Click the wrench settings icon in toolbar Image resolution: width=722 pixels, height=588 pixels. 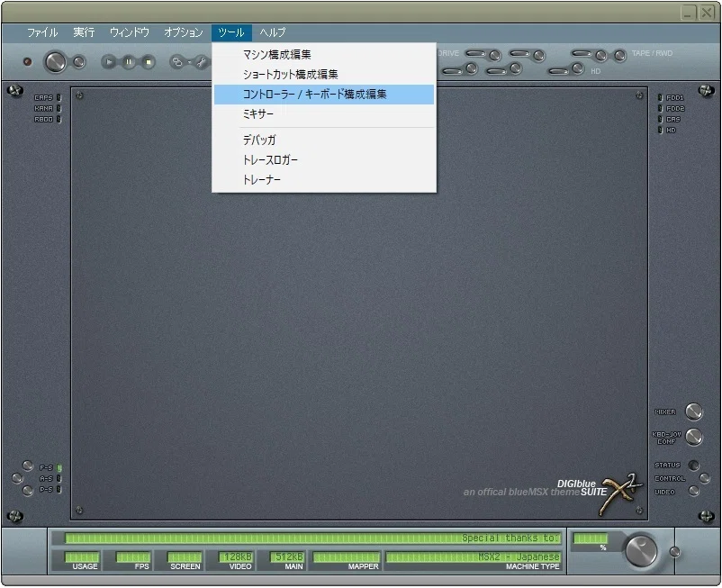pyautogui.click(x=201, y=62)
